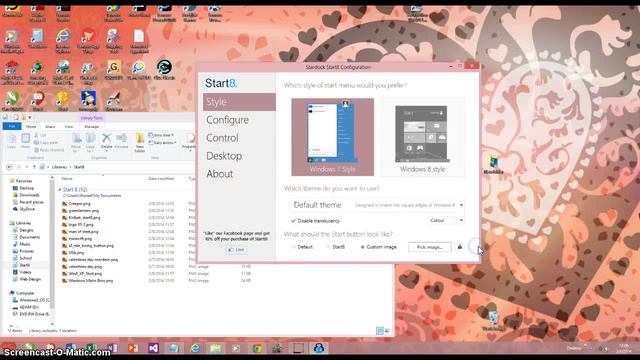Click the Pick image... button
Viewport: 640px width, 360px height.
pyautogui.click(x=429, y=247)
